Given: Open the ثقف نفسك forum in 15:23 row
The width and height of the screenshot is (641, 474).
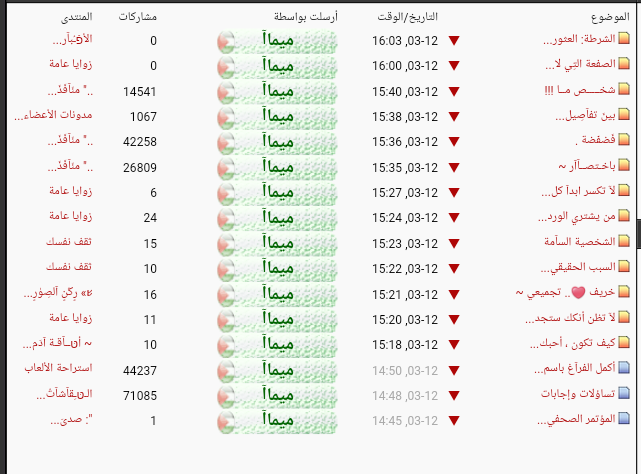Looking at the screenshot, I should point(69,242).
